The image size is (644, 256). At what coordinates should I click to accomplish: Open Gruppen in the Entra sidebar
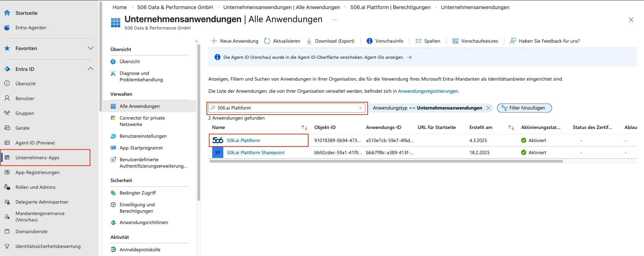25,113
